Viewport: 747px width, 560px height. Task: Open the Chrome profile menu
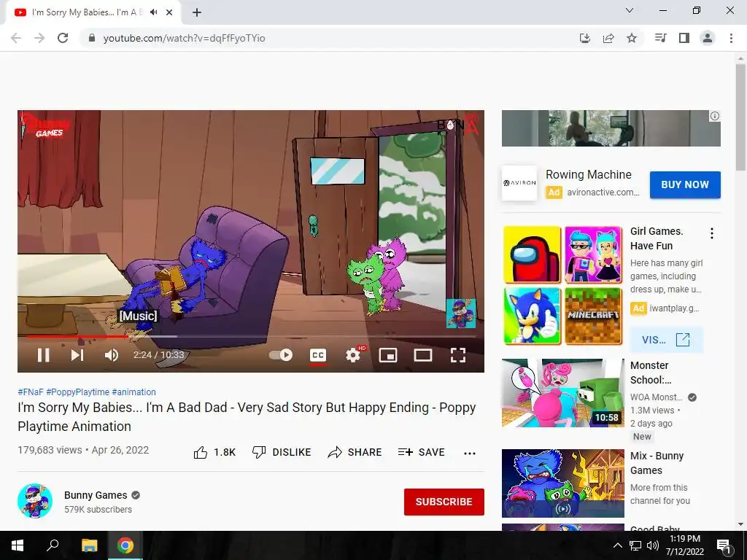click(x=708, y=38)
